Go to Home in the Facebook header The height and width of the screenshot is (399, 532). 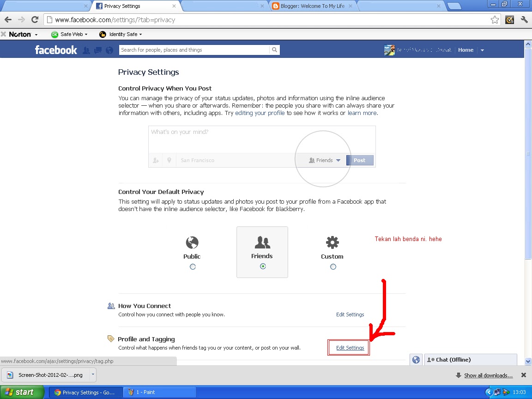click(x=465, y=50)
